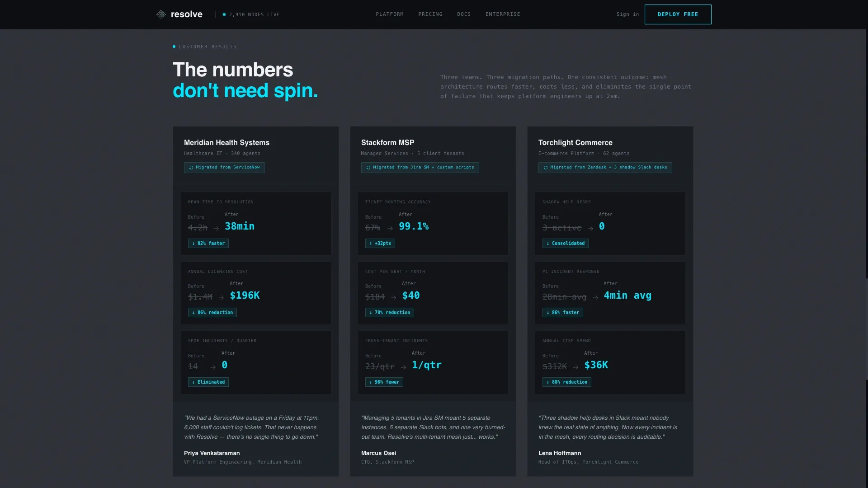The image size is (868, 488).
Task: Click arrow between 67% and 99.1%
Action: 390,229
